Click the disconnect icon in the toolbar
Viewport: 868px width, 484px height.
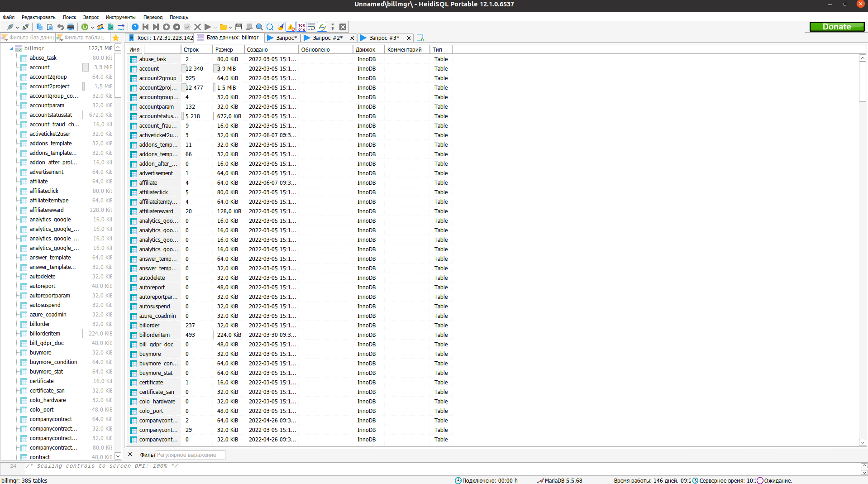coord(26,27)
